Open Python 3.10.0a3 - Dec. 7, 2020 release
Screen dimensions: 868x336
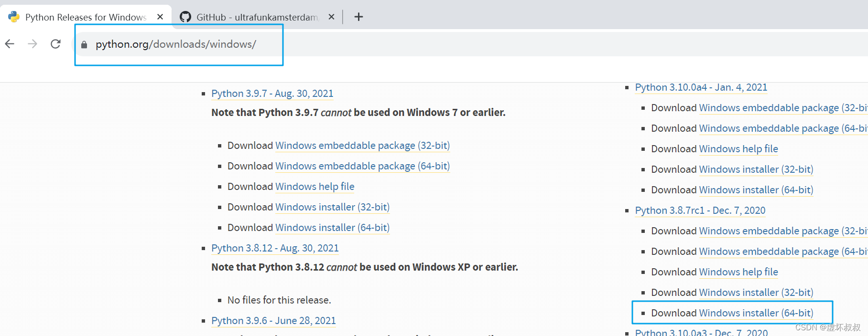(701, 332)
